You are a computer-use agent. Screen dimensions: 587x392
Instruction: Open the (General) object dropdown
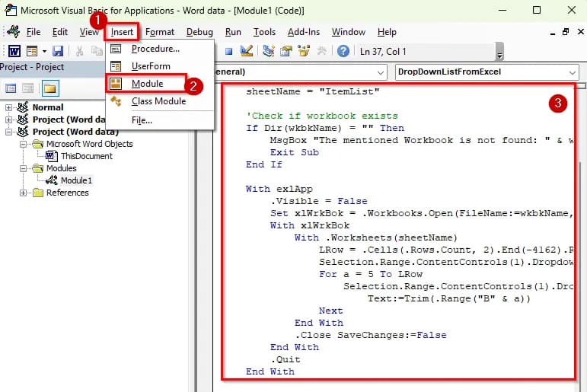[x=381, y=72]
